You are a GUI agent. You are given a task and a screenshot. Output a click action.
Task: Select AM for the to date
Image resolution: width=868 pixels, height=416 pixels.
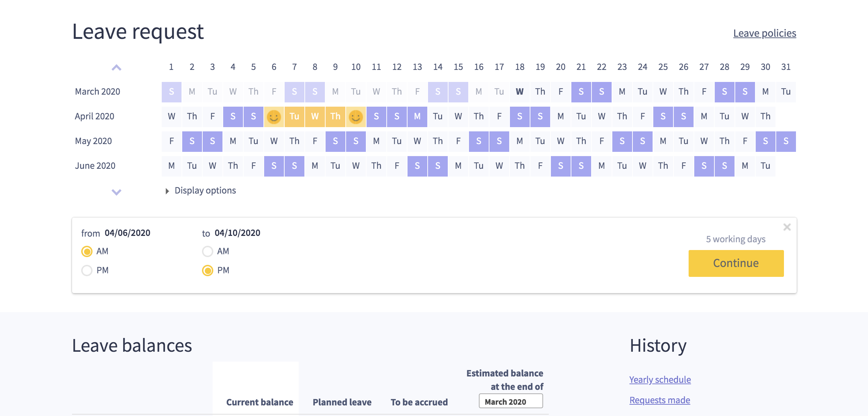pyautogui.click(x=208, y=251)
